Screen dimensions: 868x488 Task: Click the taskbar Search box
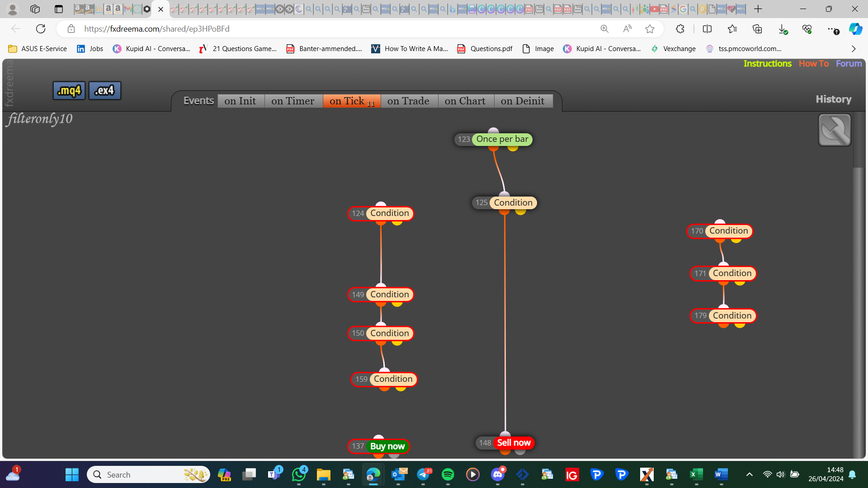coord(148,474)
